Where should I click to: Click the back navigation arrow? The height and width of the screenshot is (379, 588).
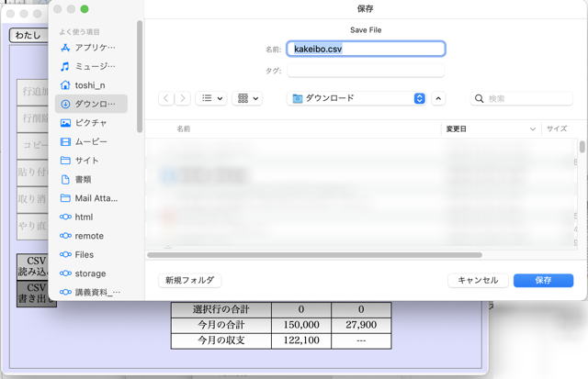[x=165, y=98]
